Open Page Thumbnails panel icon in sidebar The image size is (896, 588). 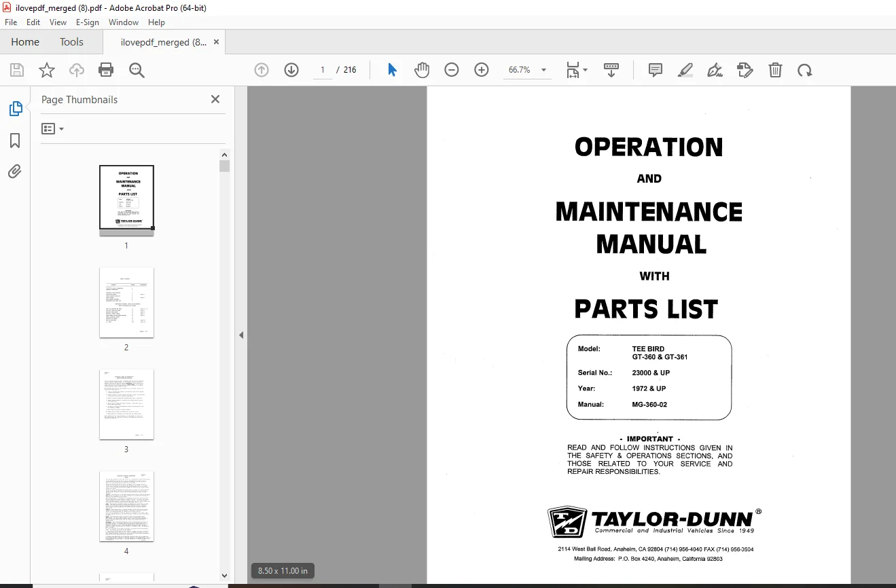(x=15, y=109)
